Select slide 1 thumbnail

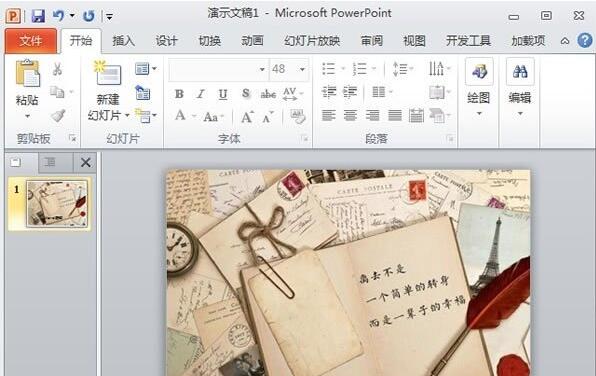pos(57,204)
